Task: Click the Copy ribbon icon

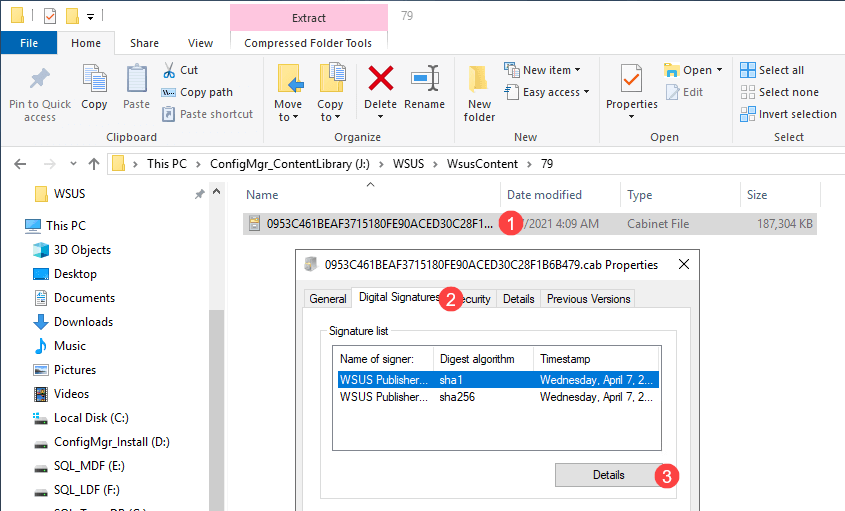Action: coord(94,79)
